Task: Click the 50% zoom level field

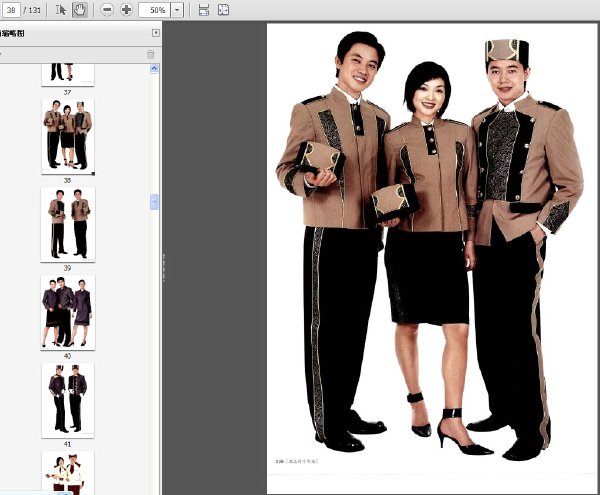Action: pyautogui.click(x=155, y=10)
